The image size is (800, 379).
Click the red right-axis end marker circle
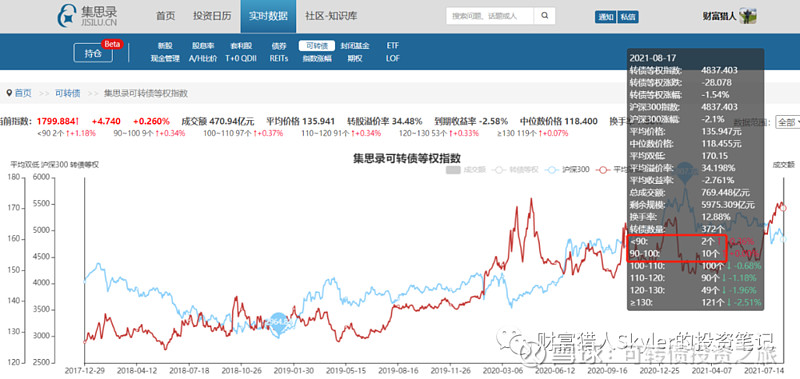click(x=783, y=208)
